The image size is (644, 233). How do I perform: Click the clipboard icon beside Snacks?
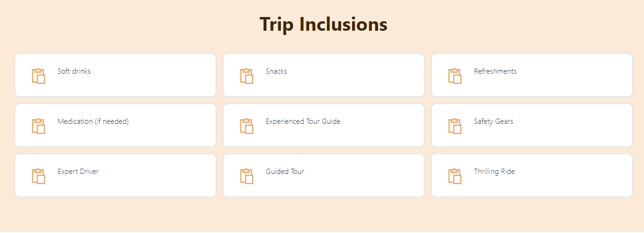247,76
